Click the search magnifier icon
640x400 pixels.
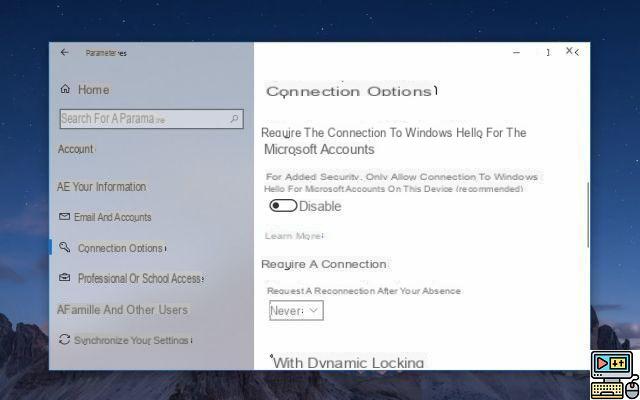point(234,119)
